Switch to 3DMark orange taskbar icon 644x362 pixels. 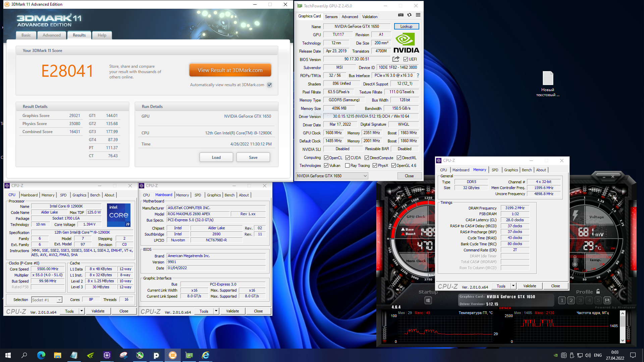[x=172, y=355]
